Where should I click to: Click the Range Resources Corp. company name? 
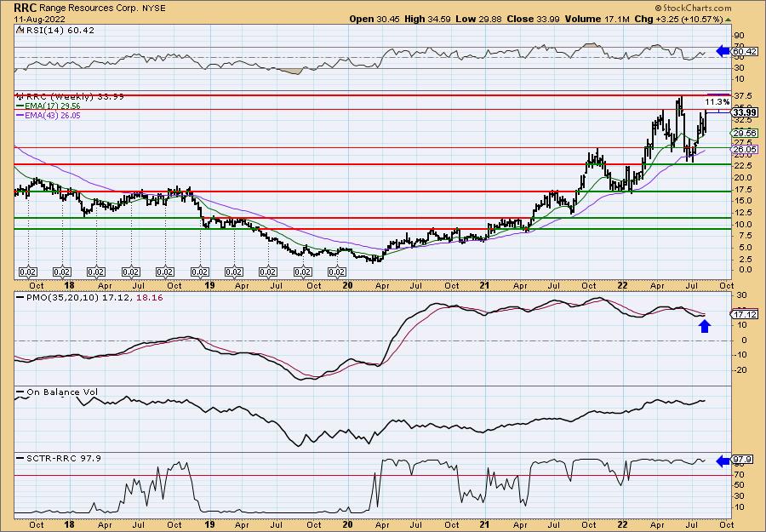tap(87, 9)
